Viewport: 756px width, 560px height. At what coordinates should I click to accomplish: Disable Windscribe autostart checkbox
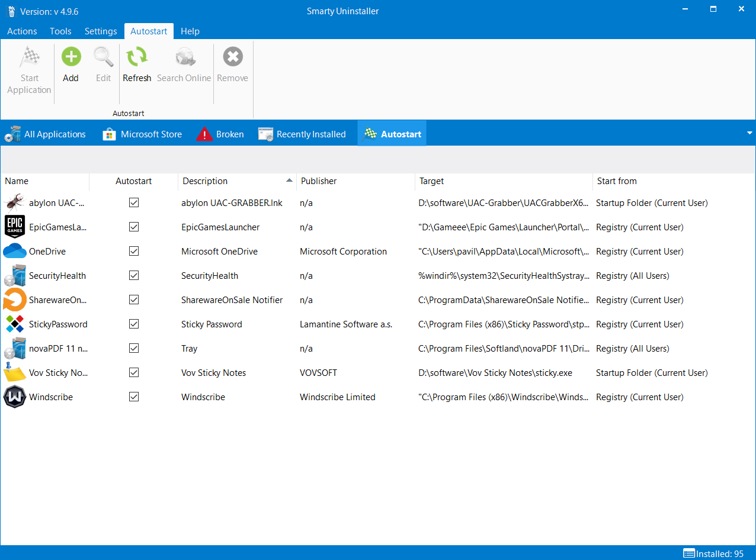pos(134,397)
